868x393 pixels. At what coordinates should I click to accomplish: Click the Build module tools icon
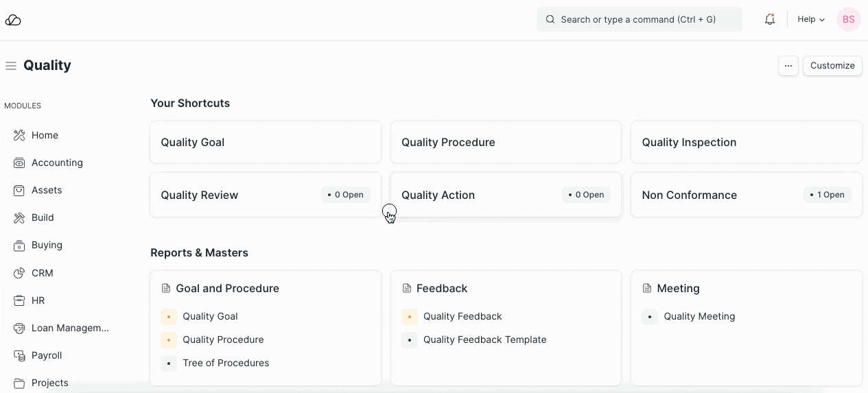pos(19,218)
